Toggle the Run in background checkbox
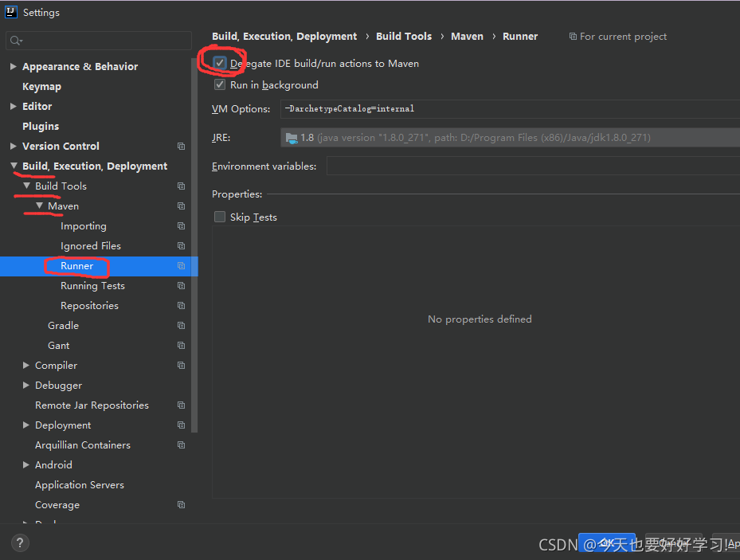The image size is (740, 560). click(x=220, y=84)
